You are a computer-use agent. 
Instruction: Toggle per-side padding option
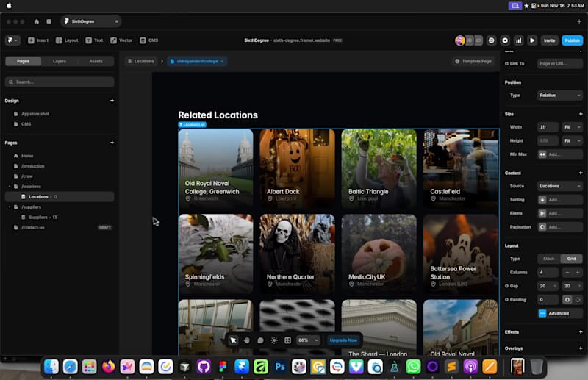click(578, 300)
